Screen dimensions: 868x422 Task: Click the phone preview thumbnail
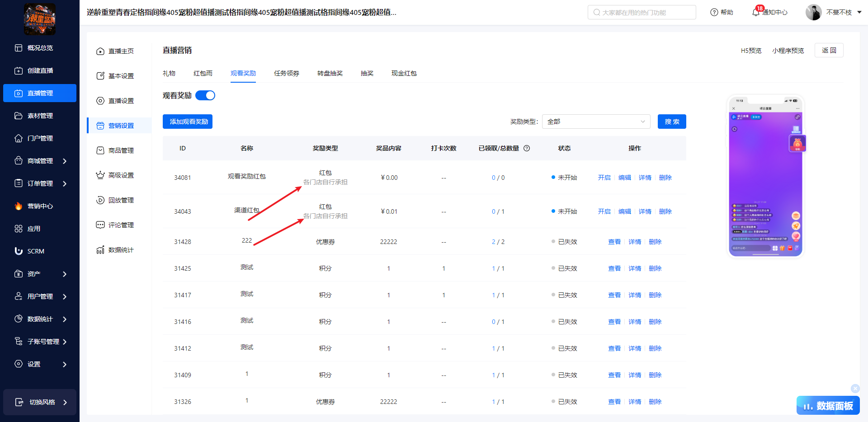click(765, 176)
